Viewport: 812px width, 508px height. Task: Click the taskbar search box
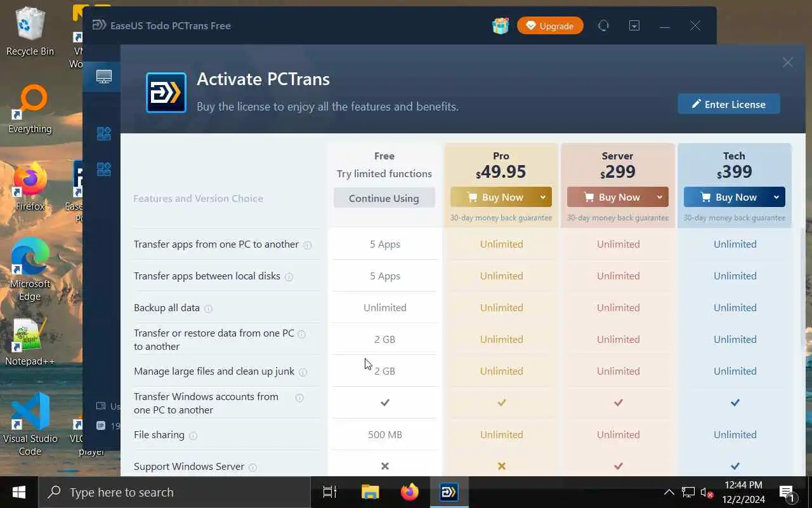[x=174, y=492]
